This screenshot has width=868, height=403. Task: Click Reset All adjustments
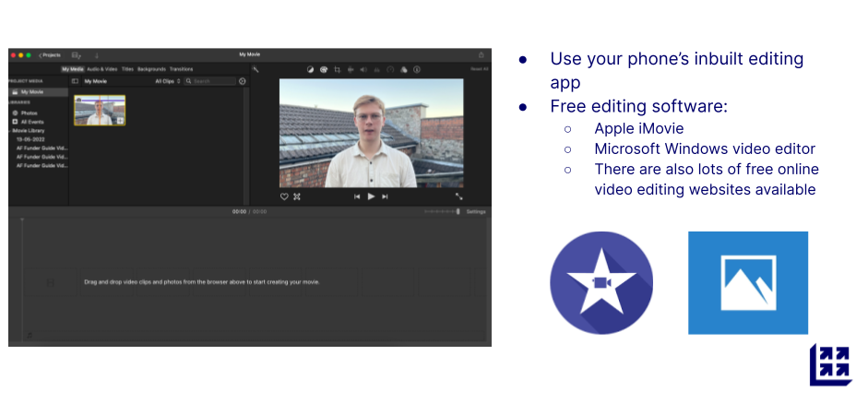click(x=480, y=69)
